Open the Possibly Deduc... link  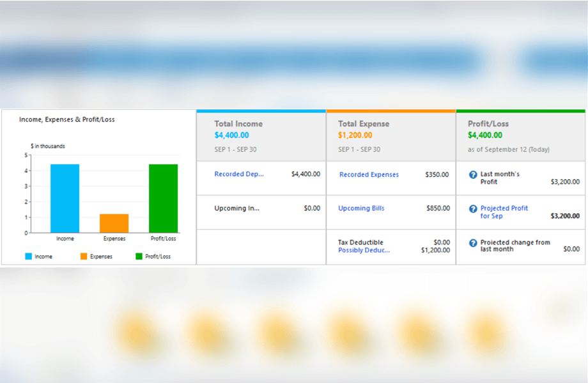(364, 250)
